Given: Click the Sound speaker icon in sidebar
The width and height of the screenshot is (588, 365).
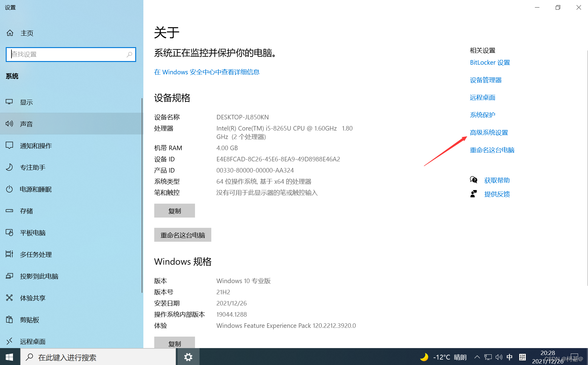Looking at the screenshot, I should [x=9, y=124].
